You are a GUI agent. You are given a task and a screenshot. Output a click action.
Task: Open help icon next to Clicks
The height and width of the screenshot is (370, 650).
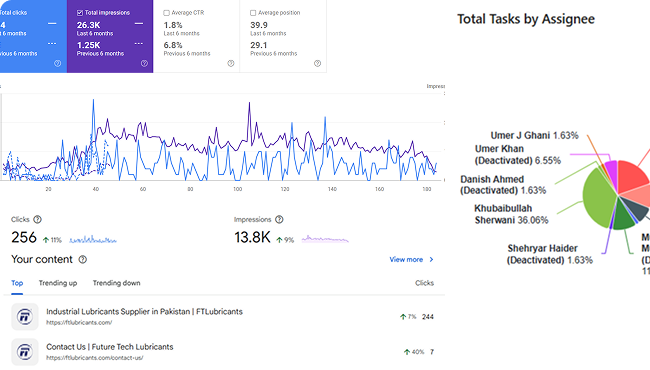(37, 219)
